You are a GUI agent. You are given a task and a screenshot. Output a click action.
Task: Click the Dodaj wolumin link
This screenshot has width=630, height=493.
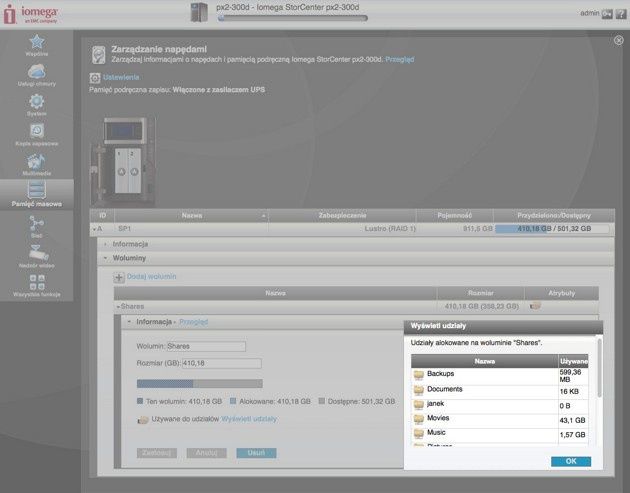coord(151,276)
